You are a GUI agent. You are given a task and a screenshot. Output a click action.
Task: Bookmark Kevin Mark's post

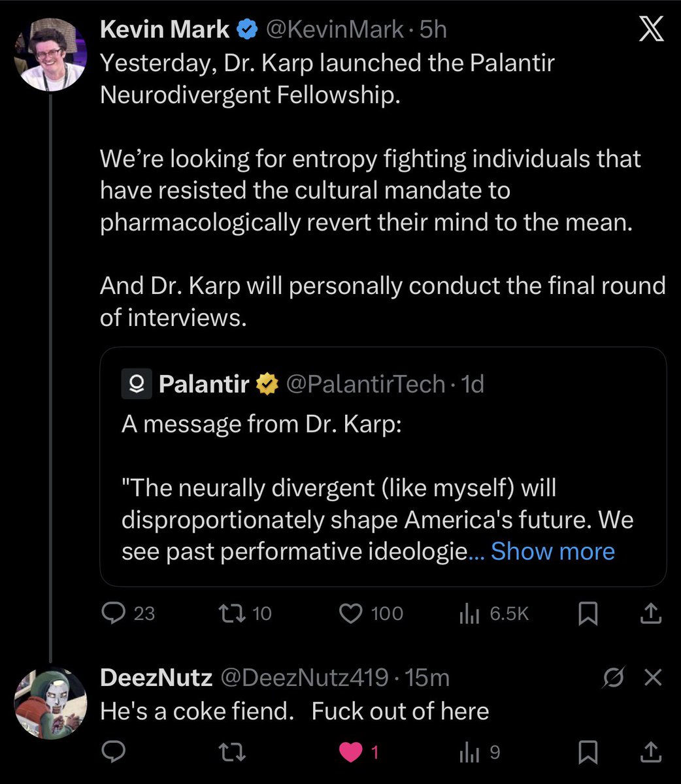pos(588,613)
